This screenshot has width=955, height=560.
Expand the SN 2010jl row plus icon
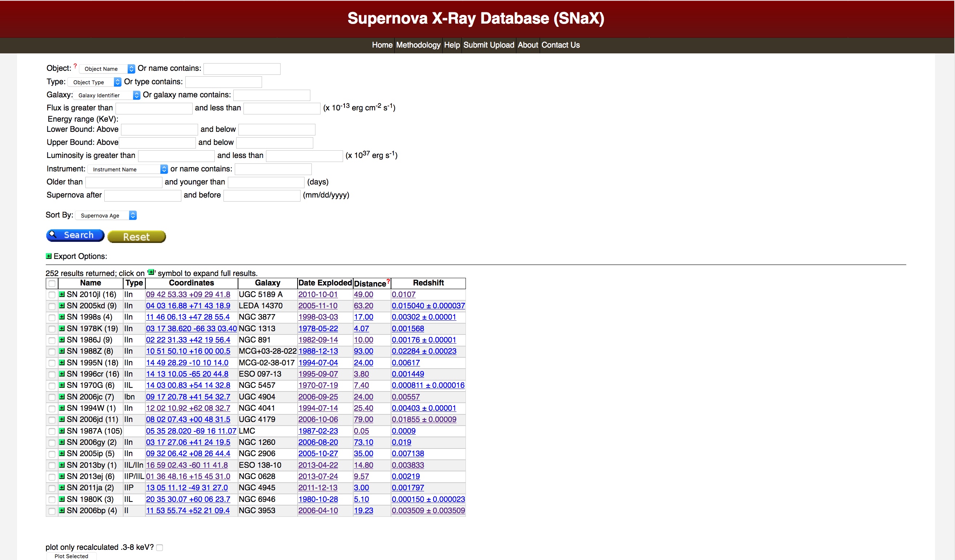[x=62, y=294]
